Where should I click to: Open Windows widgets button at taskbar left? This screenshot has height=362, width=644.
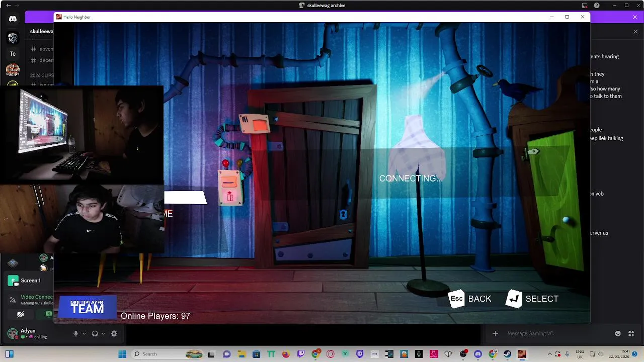(9, 354)
